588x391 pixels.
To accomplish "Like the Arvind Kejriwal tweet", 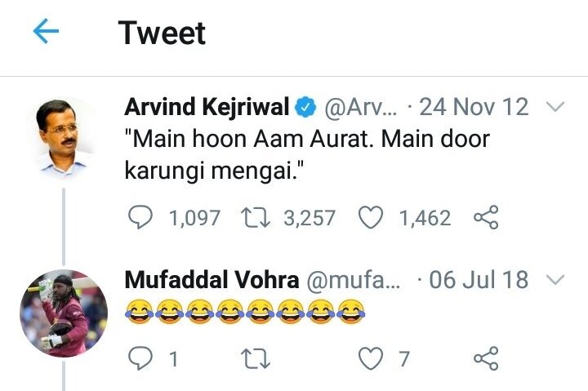I will click(372, 217).
